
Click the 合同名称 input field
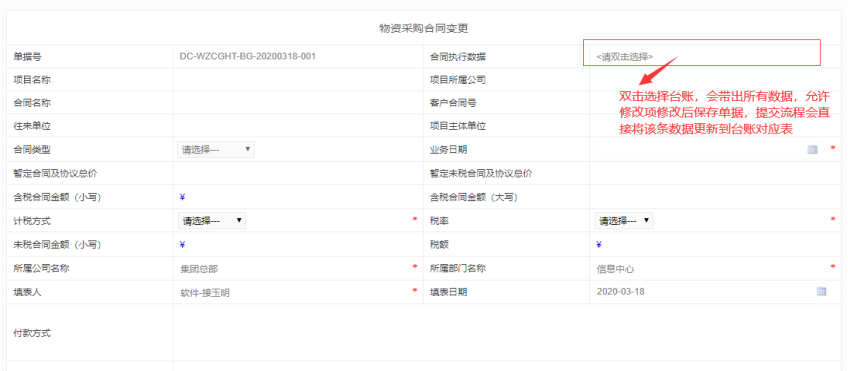(x=297, y=103)
